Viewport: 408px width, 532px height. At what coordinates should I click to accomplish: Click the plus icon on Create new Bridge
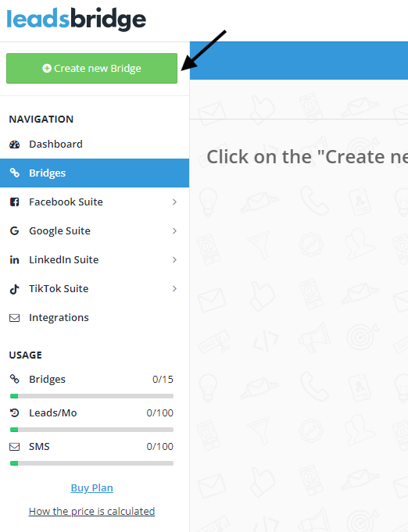(x=47, y=68)
